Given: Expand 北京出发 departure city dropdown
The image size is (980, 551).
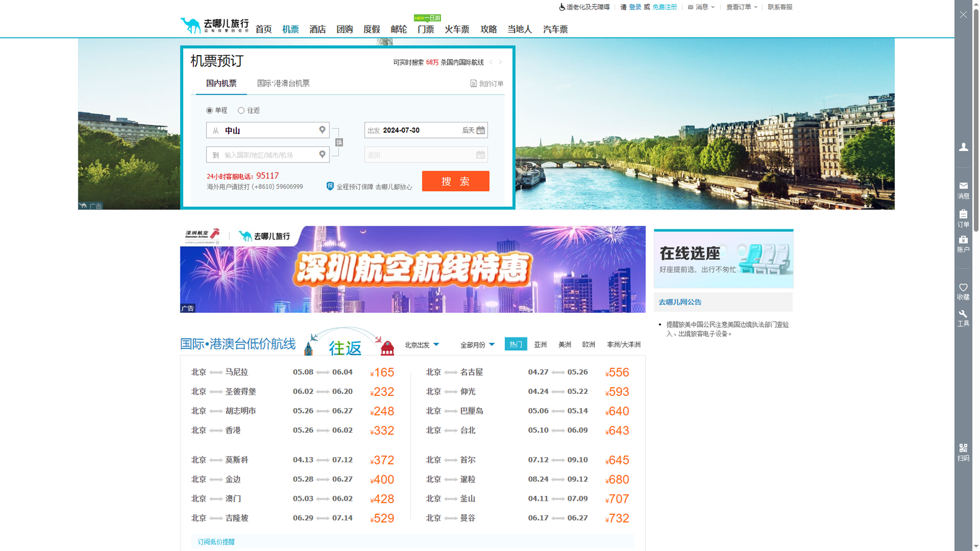Looking at the screenshot, I should tap(422, 345).
